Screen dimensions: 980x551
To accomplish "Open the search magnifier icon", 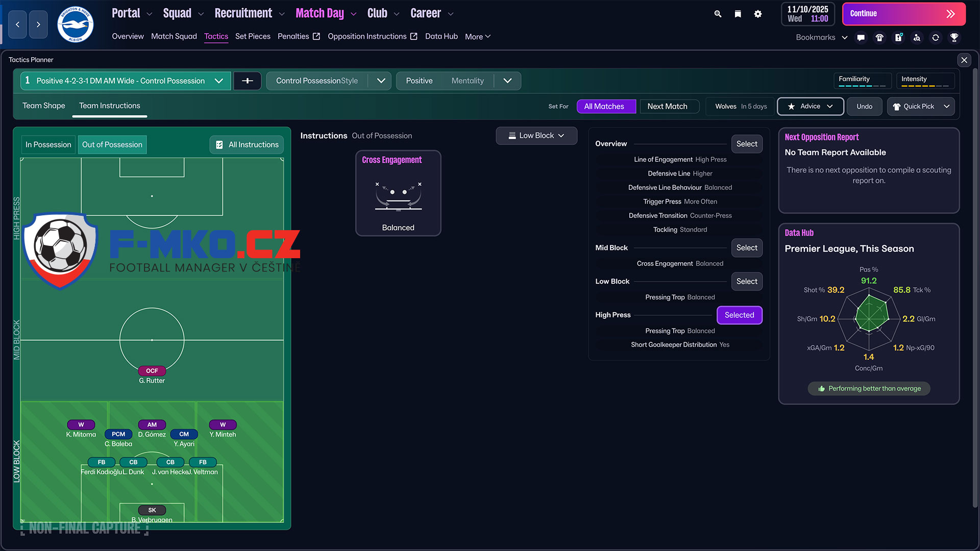I will 718,14.
